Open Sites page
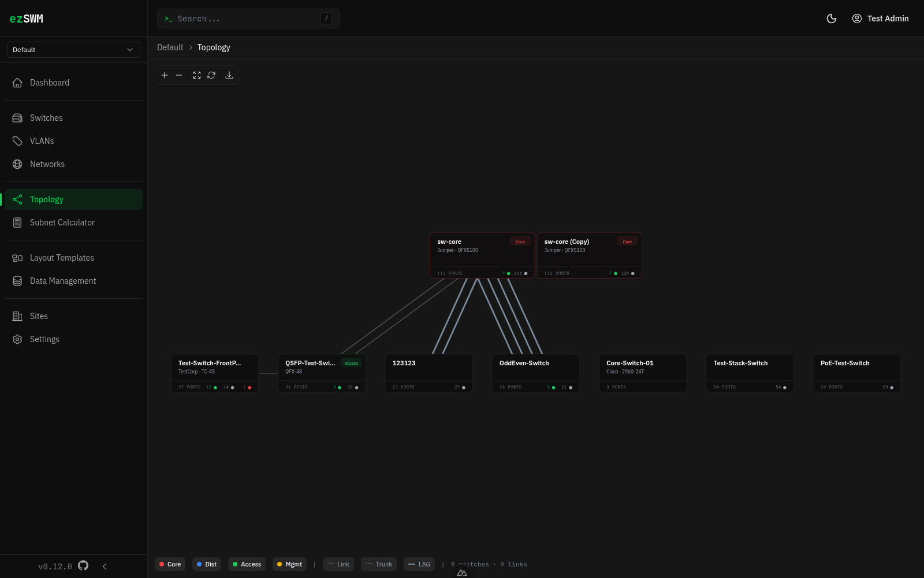This screenshot has height=578, width=924. coord(73,316)
